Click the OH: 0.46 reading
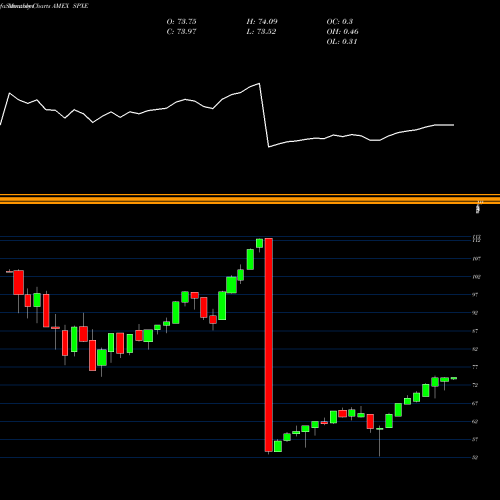500x500 pixels. click(x=342, y=32)
